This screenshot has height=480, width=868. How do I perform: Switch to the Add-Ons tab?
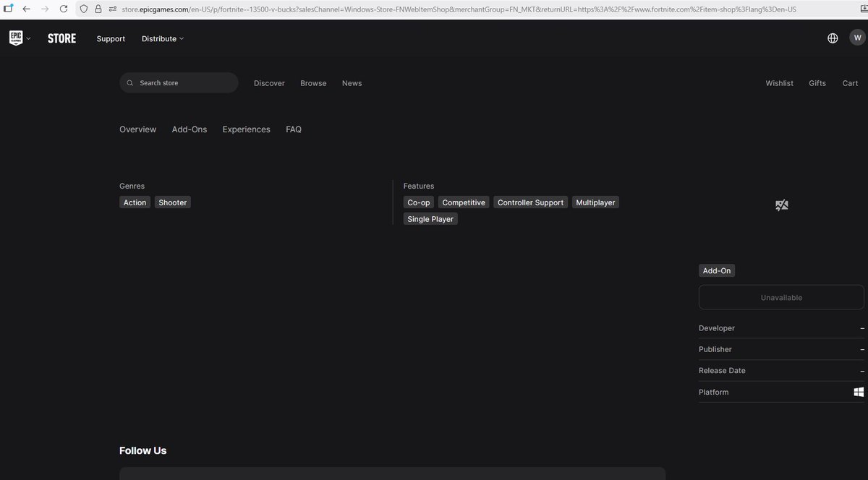(x=190, y=129)
